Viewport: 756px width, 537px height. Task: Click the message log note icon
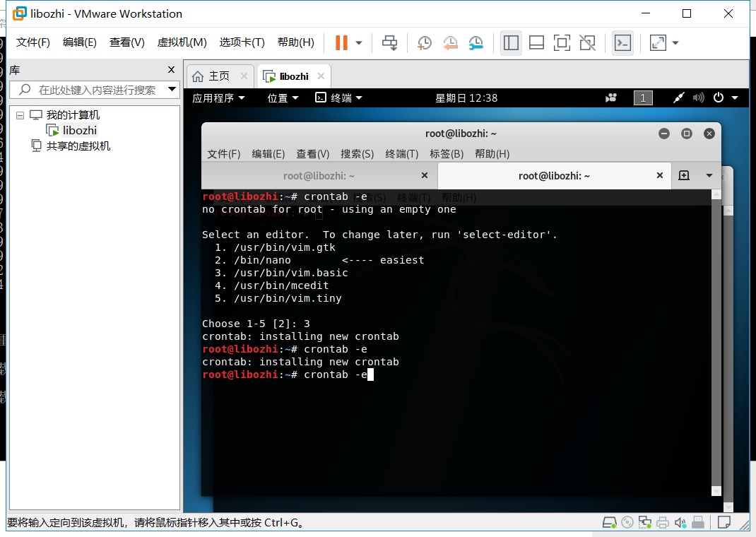(x=723, y=522)
